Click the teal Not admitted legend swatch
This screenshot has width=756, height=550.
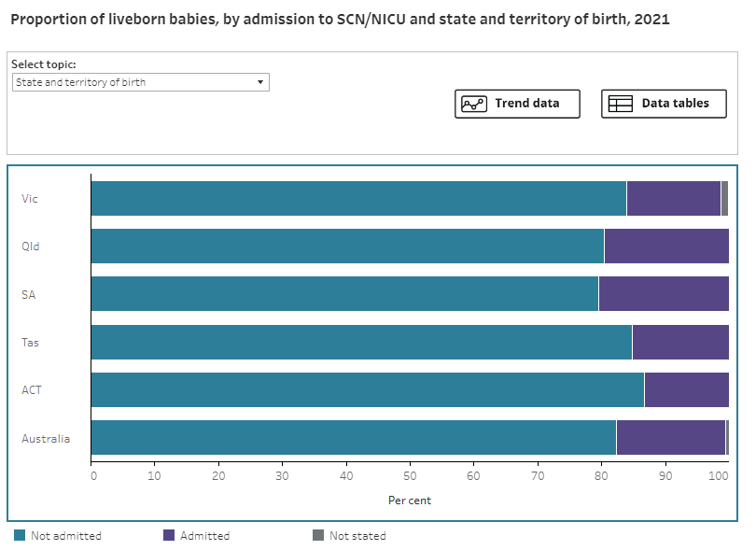pyautogui.click(x=20, y=536)
